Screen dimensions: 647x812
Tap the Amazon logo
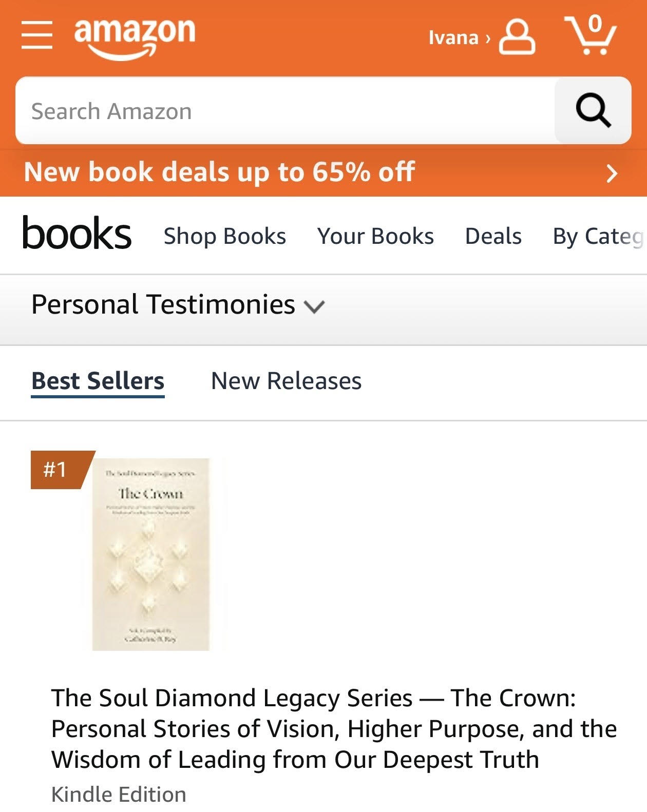(x=135, y=37)
